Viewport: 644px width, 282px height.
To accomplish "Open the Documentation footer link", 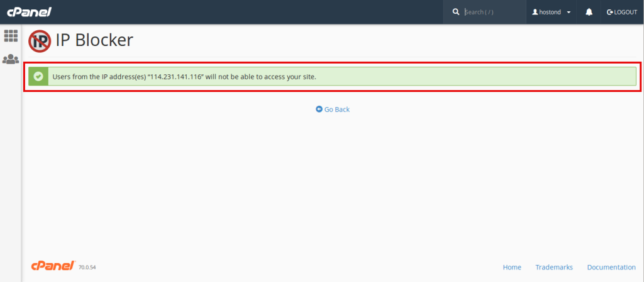I will click(x=611, y=267).
